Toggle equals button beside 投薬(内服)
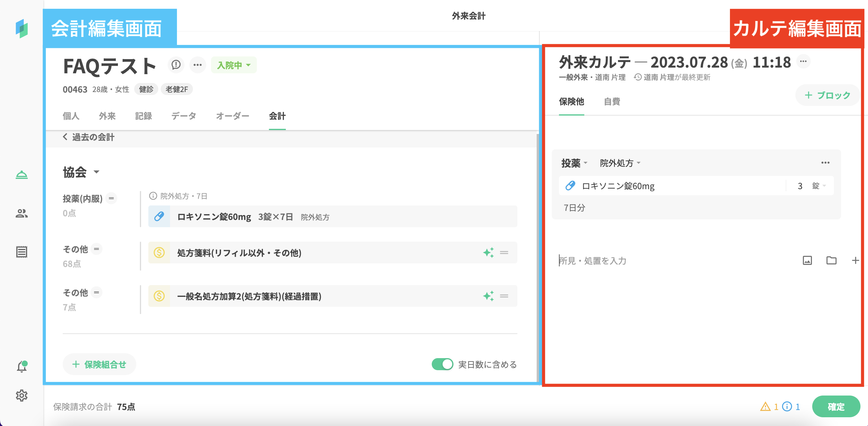The height and width of the screenshot is (426, 868). coord(111,198)
